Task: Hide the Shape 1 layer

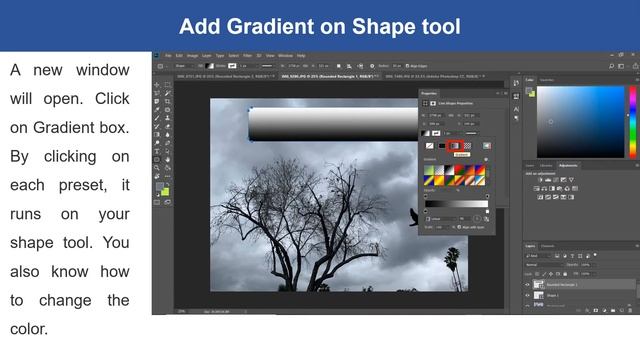Action: (x=527, y=295)
